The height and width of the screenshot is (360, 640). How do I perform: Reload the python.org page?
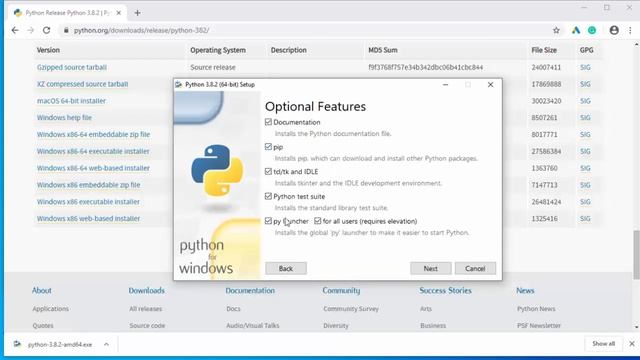click(47, 30)
